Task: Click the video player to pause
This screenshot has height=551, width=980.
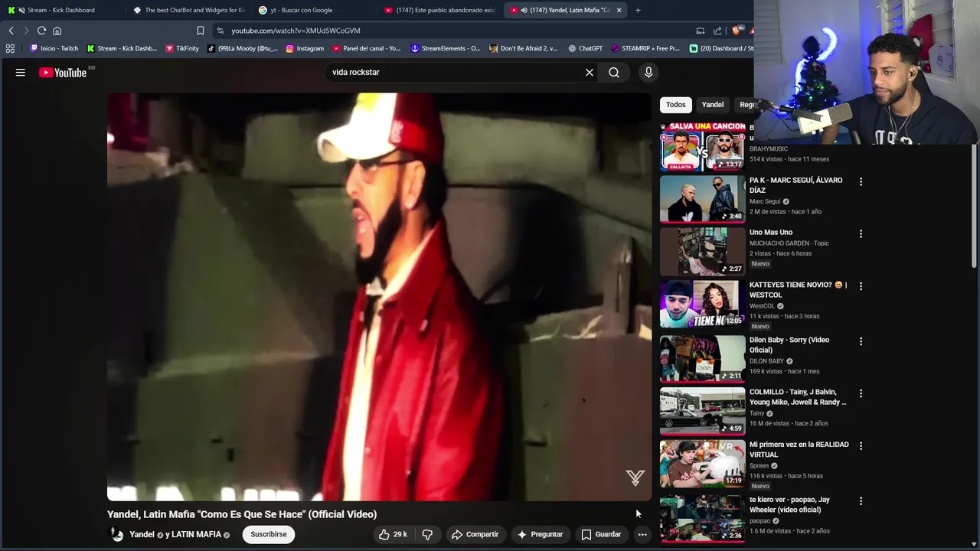Action: coord(379,297)
